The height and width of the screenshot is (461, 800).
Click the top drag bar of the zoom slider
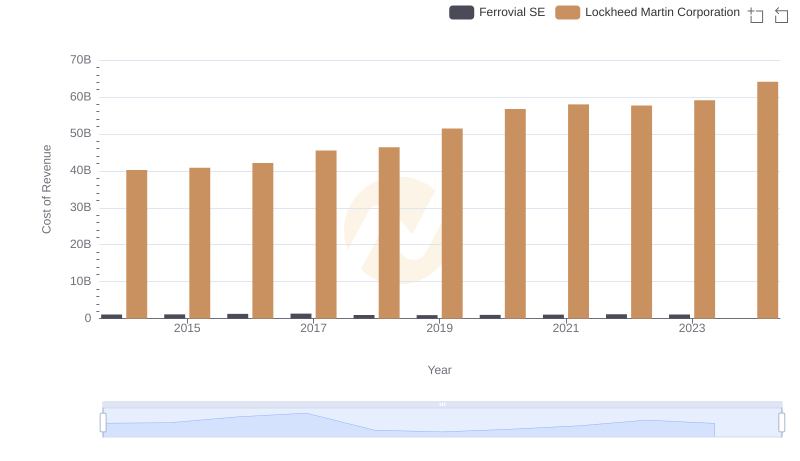point(442,404)
